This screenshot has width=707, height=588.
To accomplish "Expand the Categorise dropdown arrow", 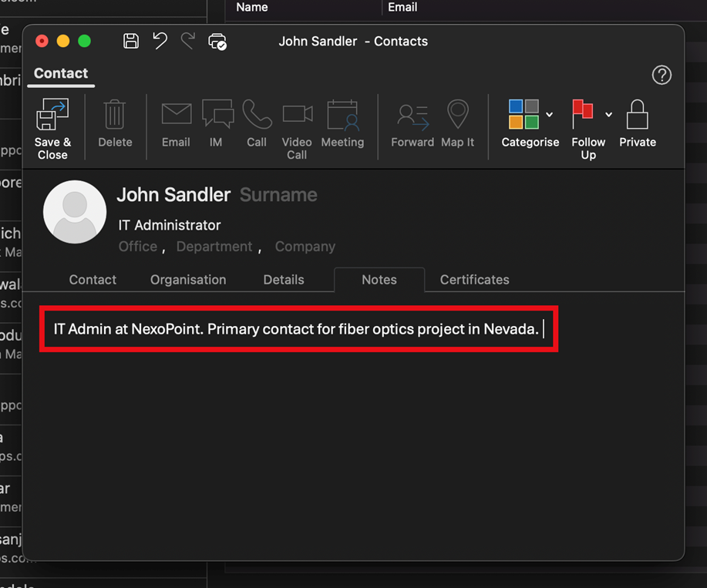I will point(549,115).
